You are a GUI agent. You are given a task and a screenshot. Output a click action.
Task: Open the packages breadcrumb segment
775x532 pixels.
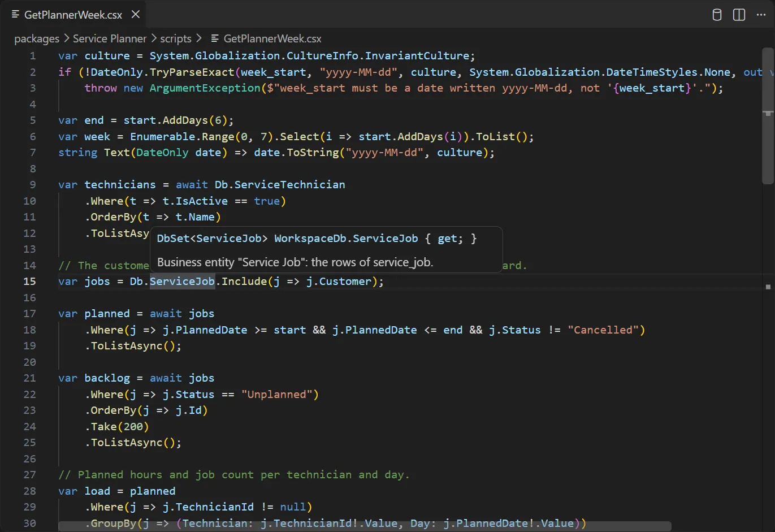click(x=37, y=38)
